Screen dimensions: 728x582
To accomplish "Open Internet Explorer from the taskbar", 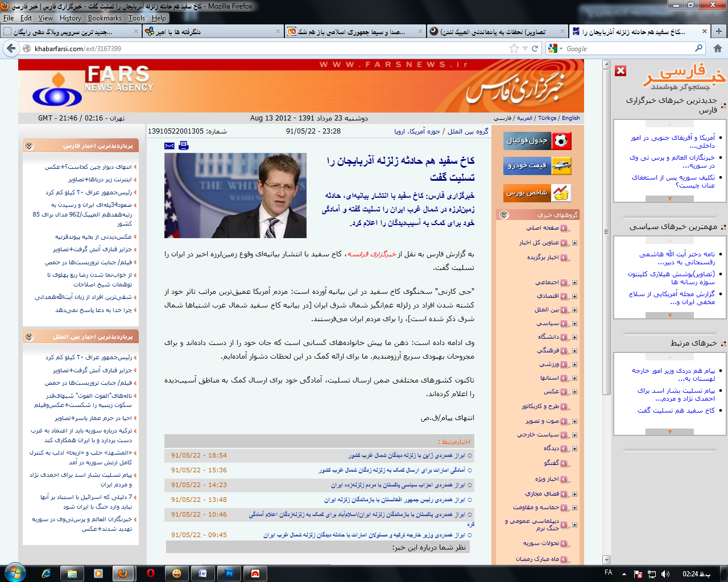I will pos(47,573).
